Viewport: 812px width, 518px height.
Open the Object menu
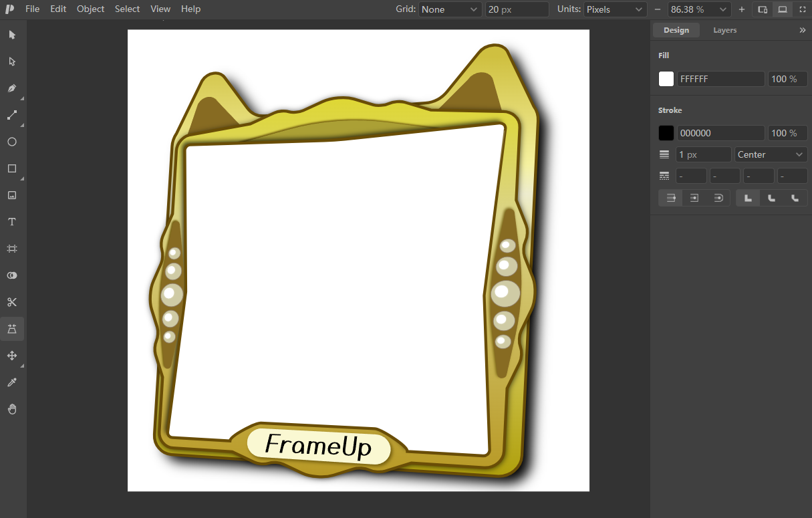(x=90, y=9)
